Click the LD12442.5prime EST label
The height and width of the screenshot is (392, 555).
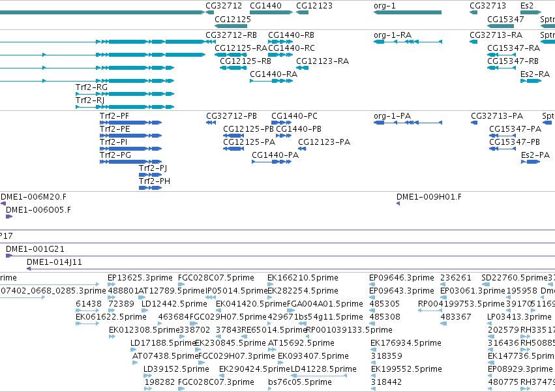click(x=175, y=304)
